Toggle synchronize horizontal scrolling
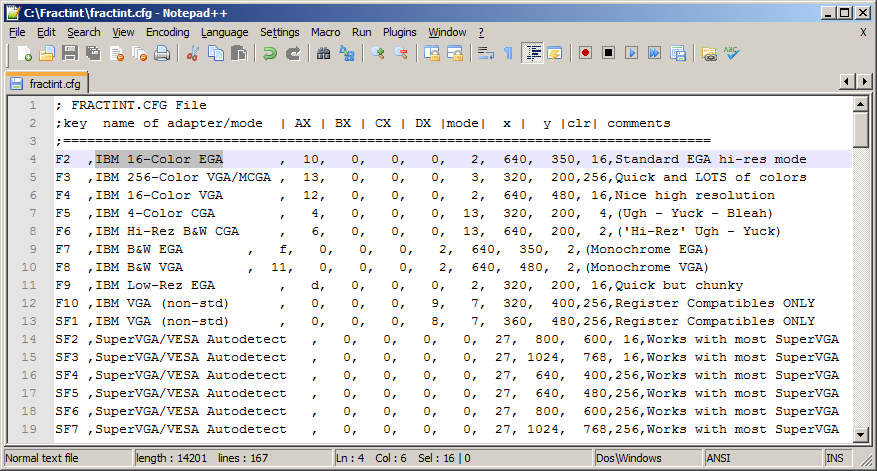Viewport: 877px width, 471px height. click(455, 54)
